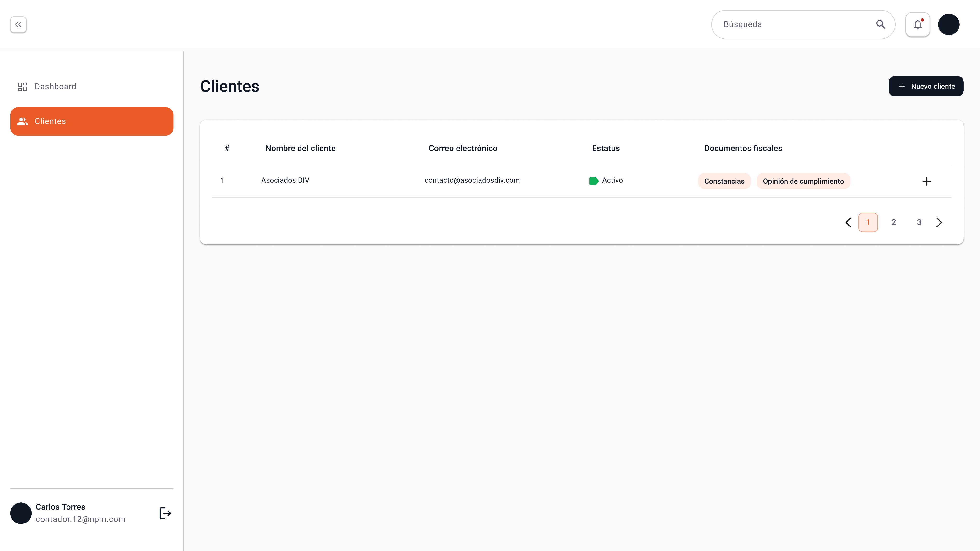Click the logout icon beside Carlos Torres
Image resolution: width=980 pixels, height=551 pixels.
tap(165, 513)
